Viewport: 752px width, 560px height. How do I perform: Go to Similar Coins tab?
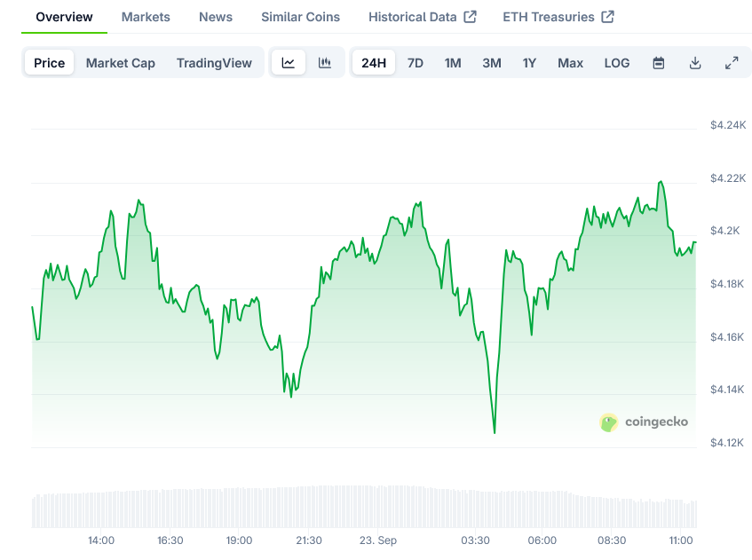click(300, 17)
